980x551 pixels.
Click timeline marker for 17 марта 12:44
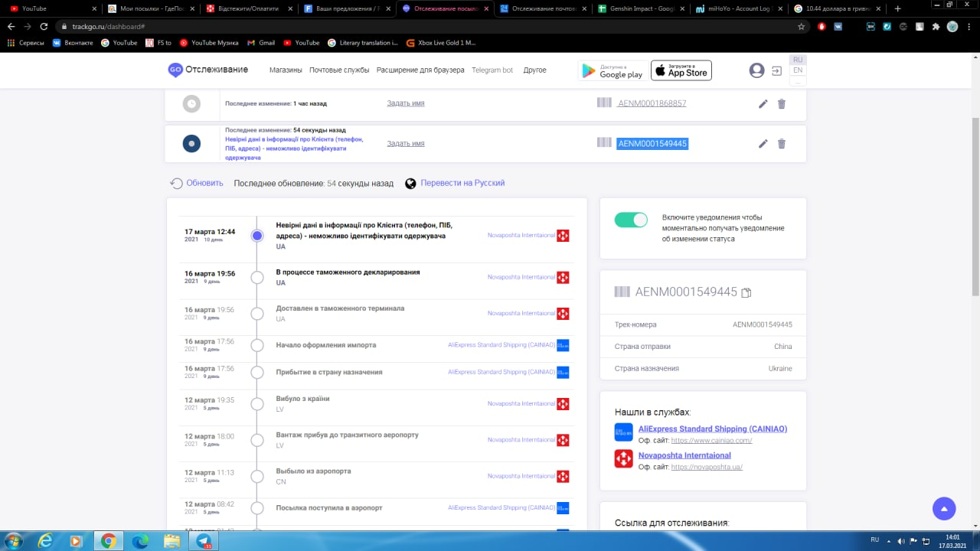257,236
